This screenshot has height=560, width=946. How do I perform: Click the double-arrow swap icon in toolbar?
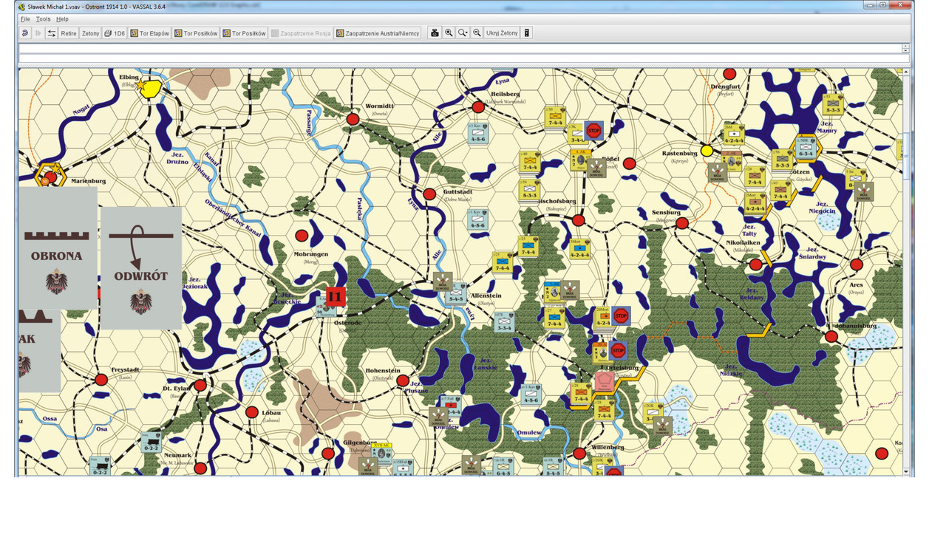(x=52, y=33)
